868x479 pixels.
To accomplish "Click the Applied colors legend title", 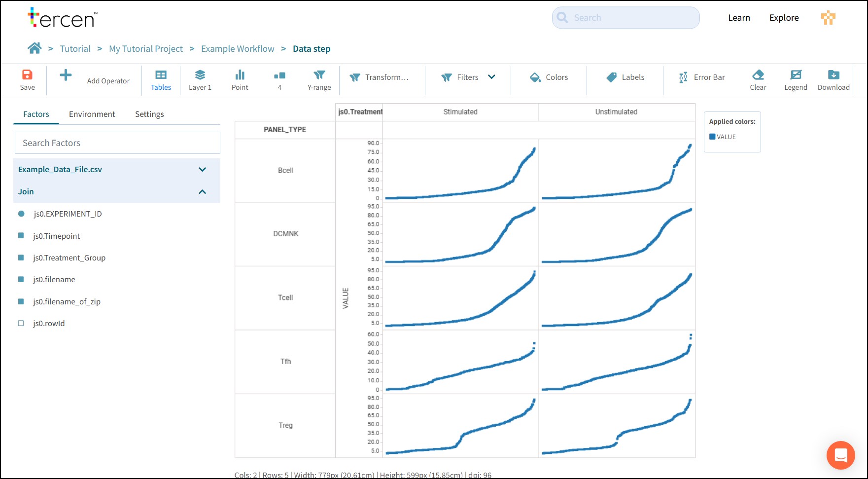I will coord(732,121).
